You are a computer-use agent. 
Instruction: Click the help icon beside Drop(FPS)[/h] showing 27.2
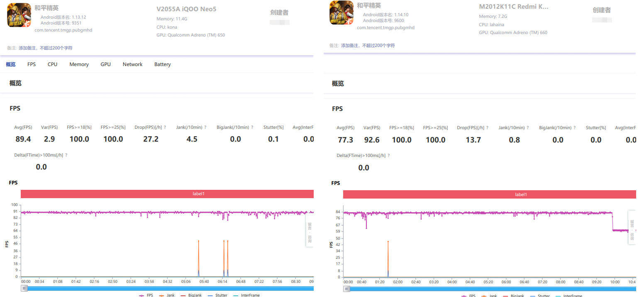coord(165,128)
